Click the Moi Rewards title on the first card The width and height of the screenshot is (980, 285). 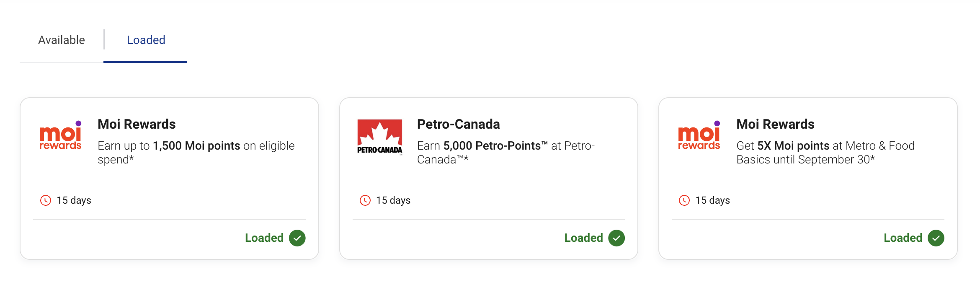(137, 124)
